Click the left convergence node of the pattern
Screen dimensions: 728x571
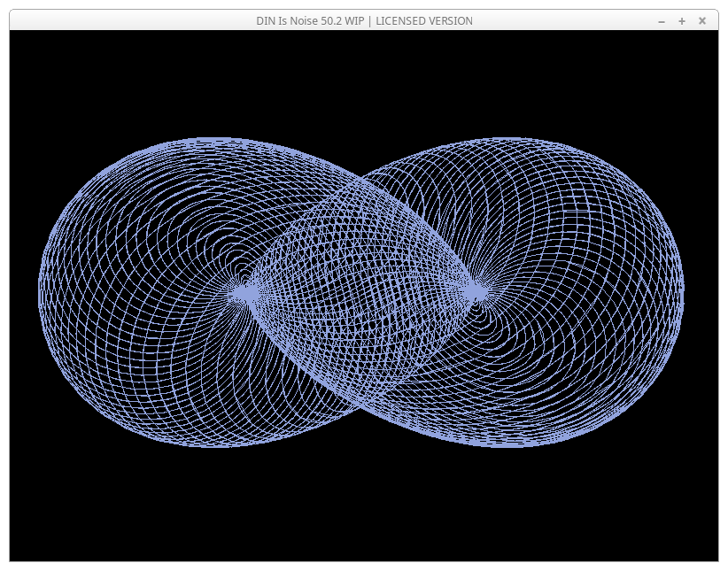pos(243,291)
